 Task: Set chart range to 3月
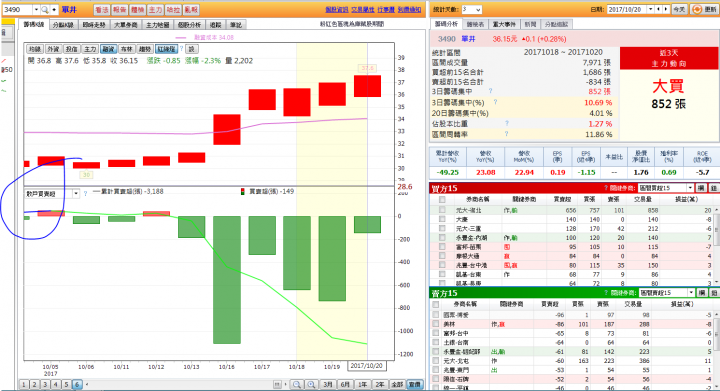click(327, 385)
